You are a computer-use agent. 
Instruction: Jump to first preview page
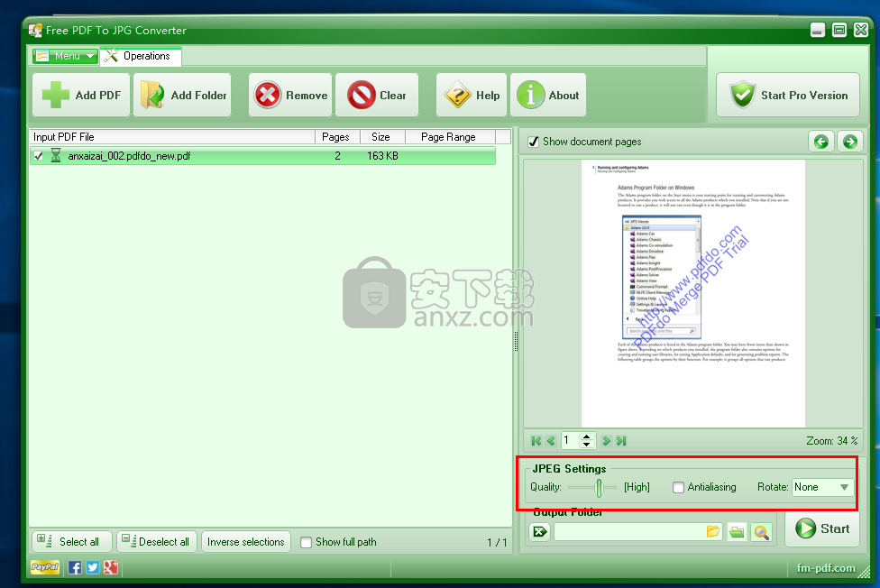[x=536, y=441]
